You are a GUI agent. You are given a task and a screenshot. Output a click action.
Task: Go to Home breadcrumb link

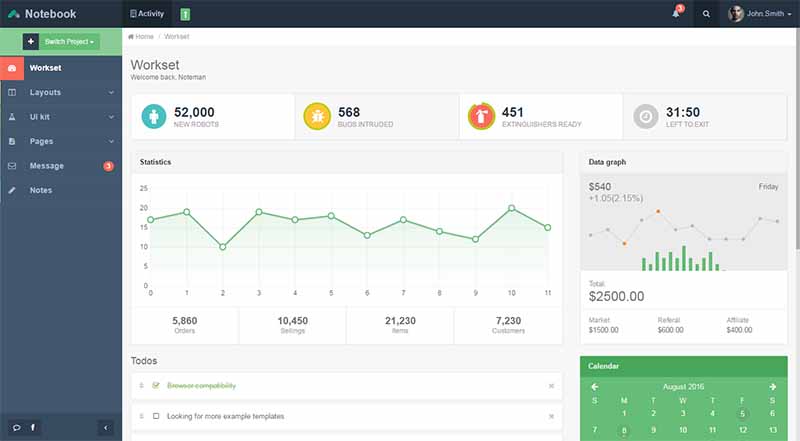(x=141, y=37)
